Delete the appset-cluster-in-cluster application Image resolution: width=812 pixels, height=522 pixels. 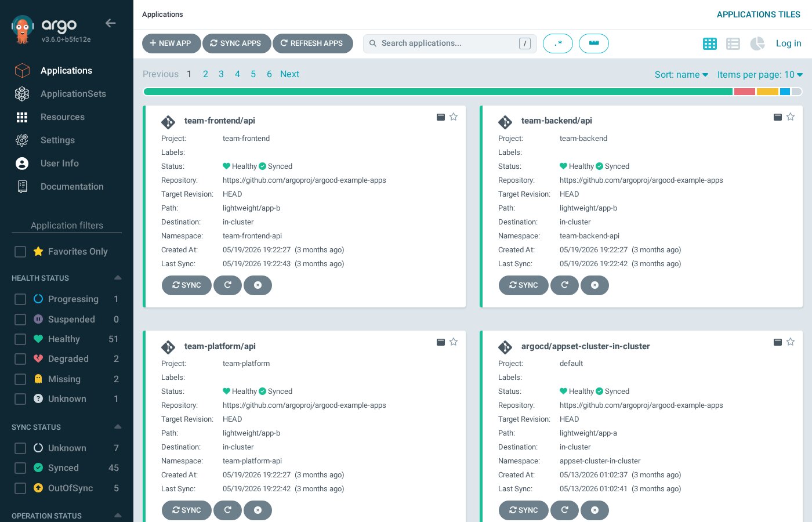pyautogui.click(x=595, y=510)
